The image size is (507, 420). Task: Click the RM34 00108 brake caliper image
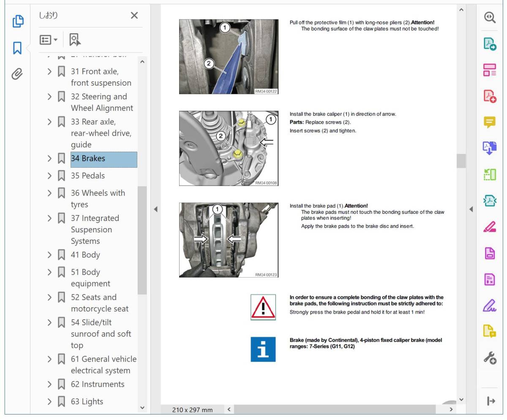[x=229, y=148]
